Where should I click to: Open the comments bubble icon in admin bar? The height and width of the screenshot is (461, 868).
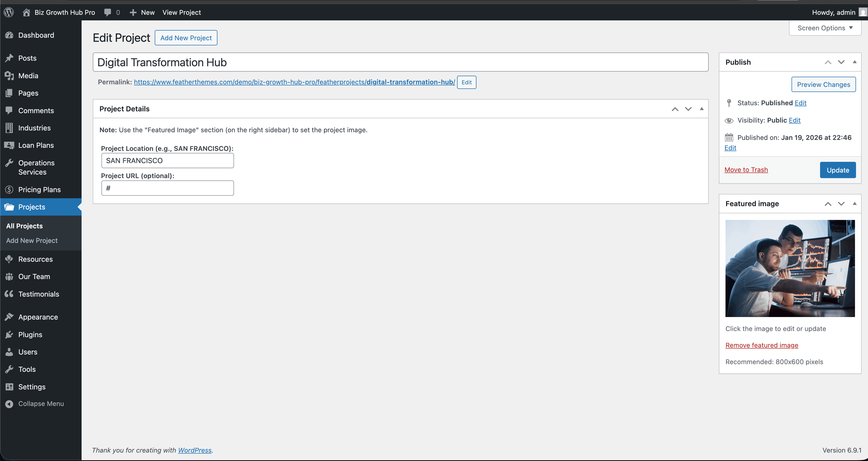(108, 12)
